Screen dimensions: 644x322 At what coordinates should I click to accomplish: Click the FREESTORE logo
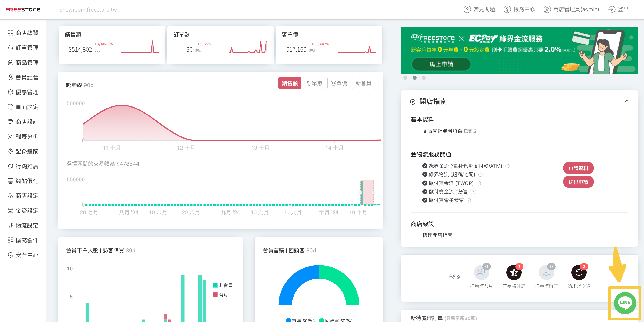23,9
